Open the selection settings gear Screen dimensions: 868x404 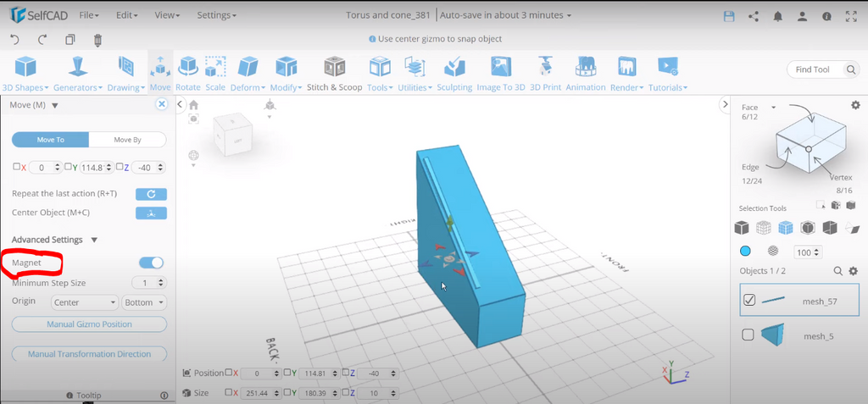point(855,104)
